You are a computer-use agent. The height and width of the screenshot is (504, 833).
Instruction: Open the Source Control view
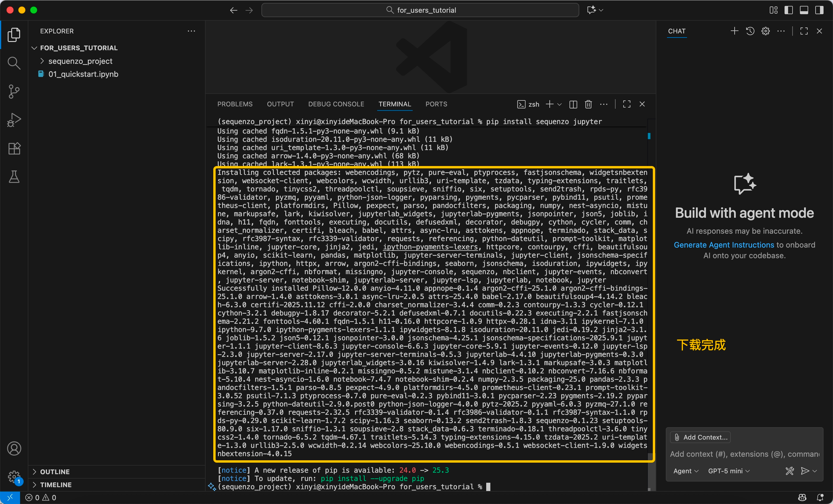click(14, 91)
